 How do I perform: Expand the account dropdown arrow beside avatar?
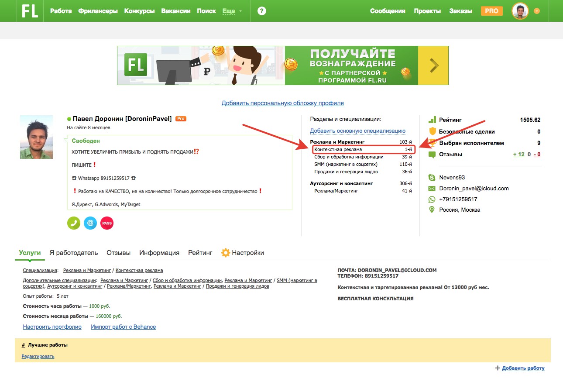pos(537,11)
